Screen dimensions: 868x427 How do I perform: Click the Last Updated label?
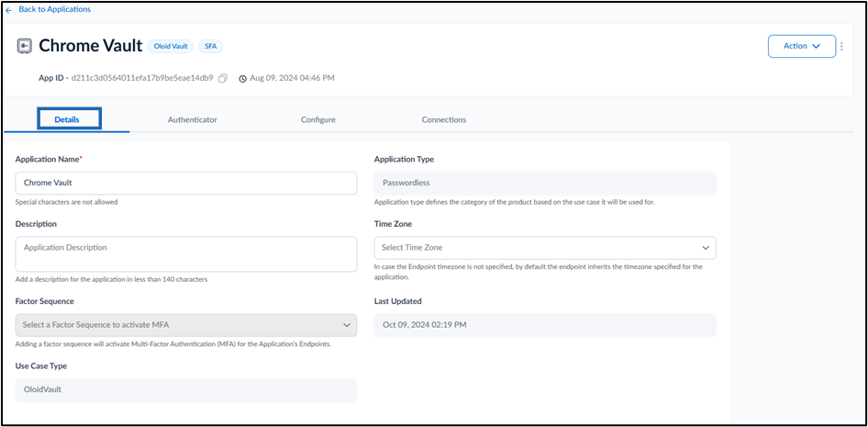coord(398,301)
